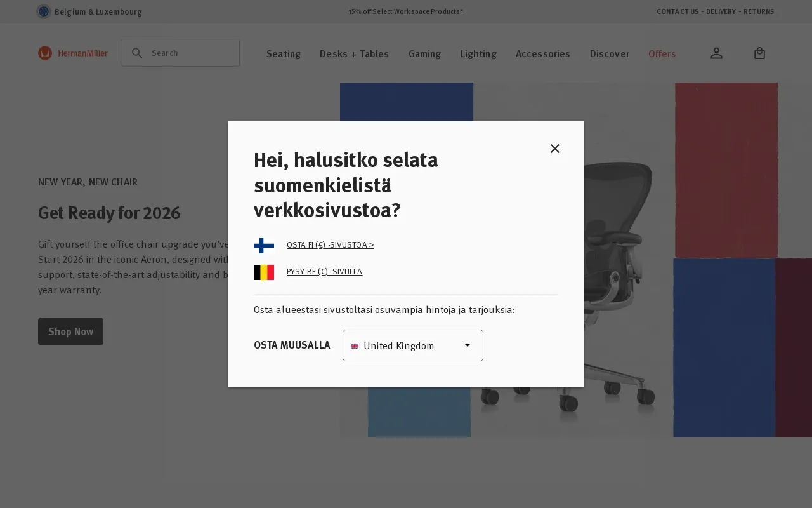Open the shopping bag icon
This screenshot has height=508, width=812.
[759, 53]
